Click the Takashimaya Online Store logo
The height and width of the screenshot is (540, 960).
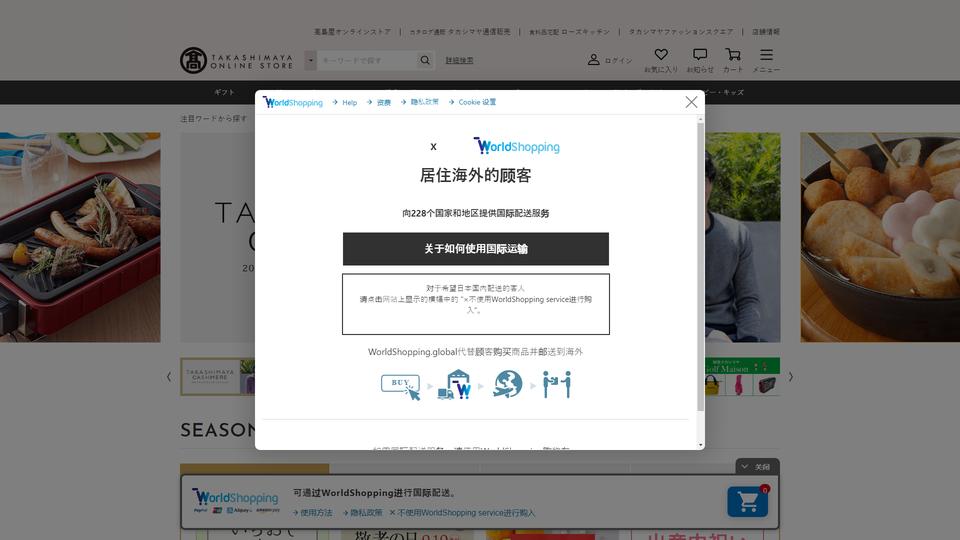(x=236, y=61)
